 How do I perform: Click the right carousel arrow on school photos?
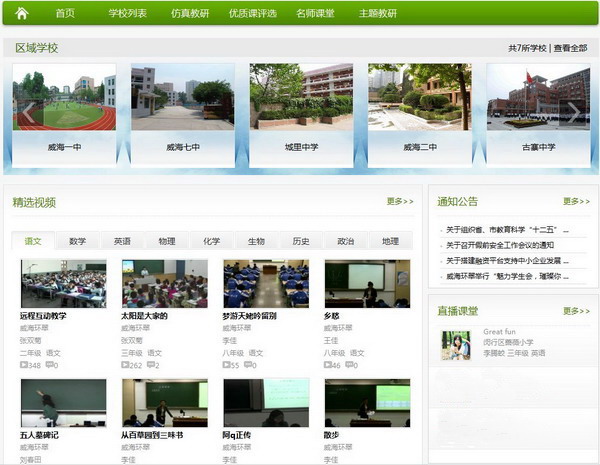click(x=574, y=112)
